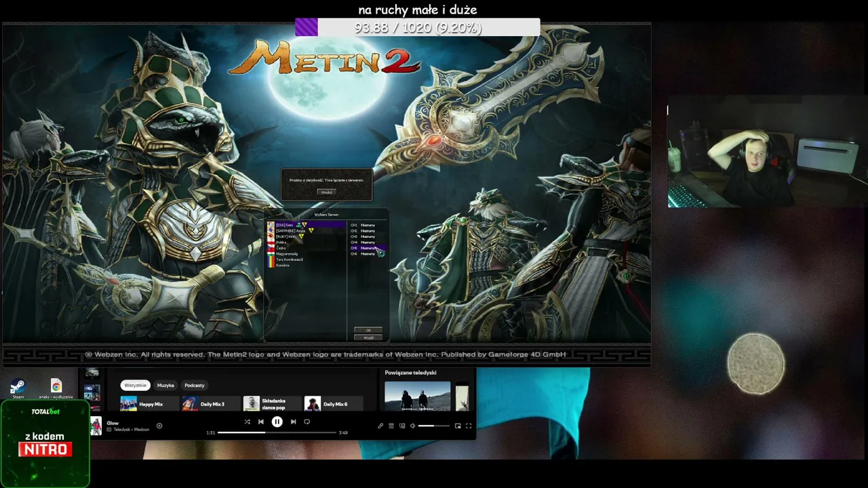Select the [DIA] Dem server
The image size is (868, 488).
[x=306, y=225]
